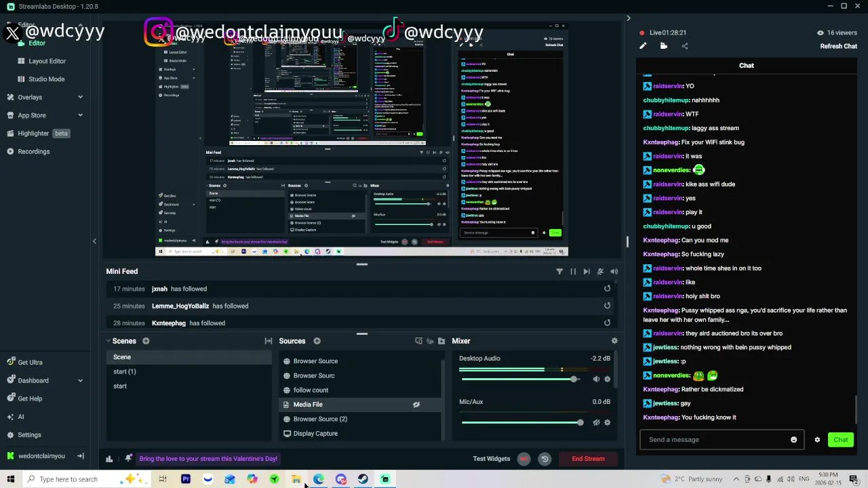Open Microsoft Edge from taskbar
868x488 pixels.
pyautogui.click(x=318, y=479)
